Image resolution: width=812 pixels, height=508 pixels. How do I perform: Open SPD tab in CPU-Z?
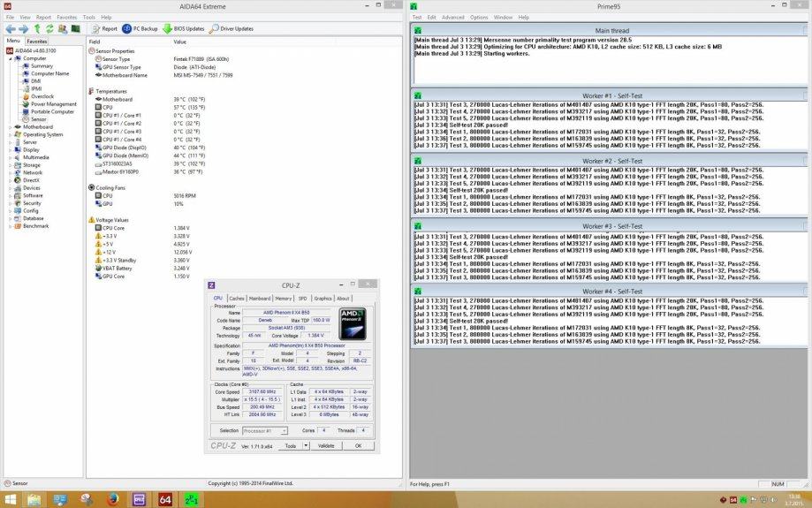coord(302,299)
